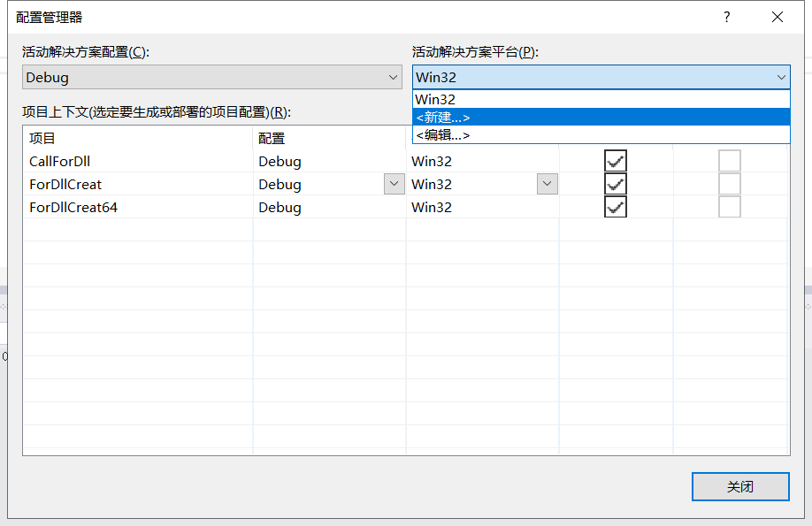Expand ForDllCreat configuration dropdown arrow

394,184
